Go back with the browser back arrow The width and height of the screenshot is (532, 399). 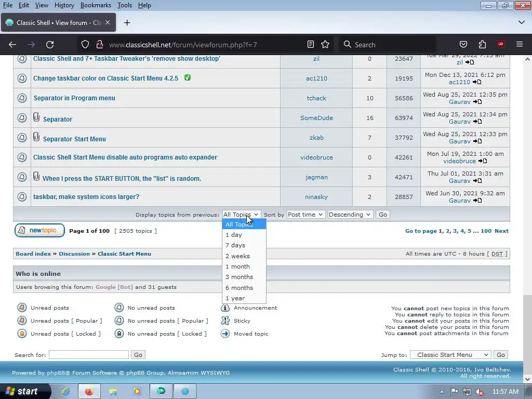click(x=12, y=45)
